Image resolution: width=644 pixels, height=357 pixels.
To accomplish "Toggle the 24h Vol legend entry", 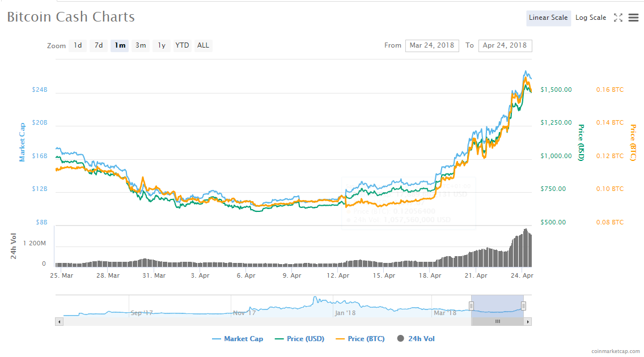I will pos(420,338).
